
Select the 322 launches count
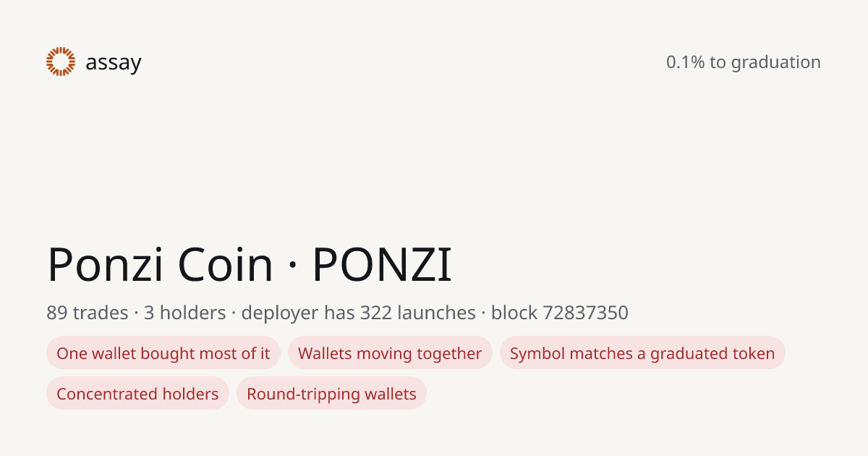point(417,313)
